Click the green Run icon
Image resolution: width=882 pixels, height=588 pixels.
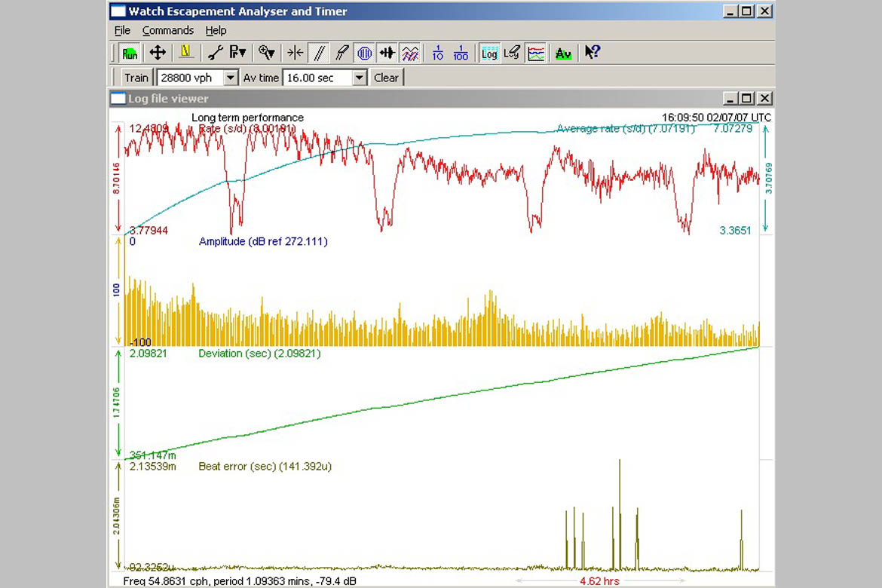(x=130, y=53)
